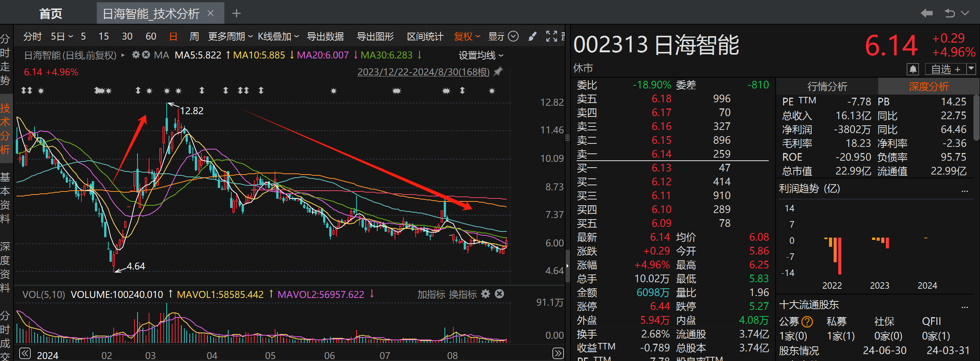Open VOL indicator settings gear
The image size is (980, 361).
[486, 294]
